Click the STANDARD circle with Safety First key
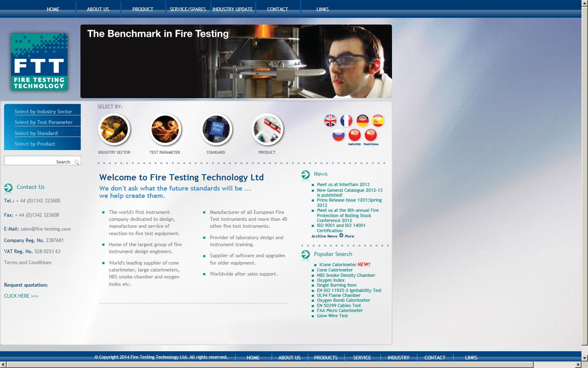 pos(216,129)
